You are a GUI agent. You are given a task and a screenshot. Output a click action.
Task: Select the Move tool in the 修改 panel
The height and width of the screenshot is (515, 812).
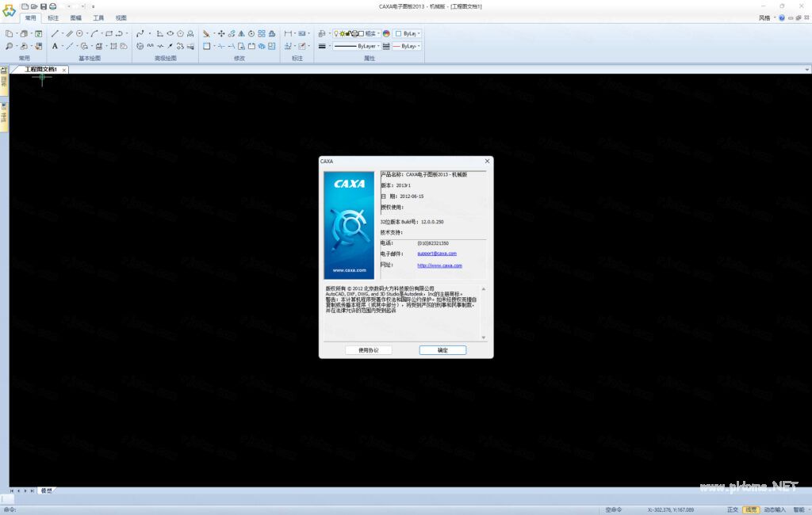(221, 34)
